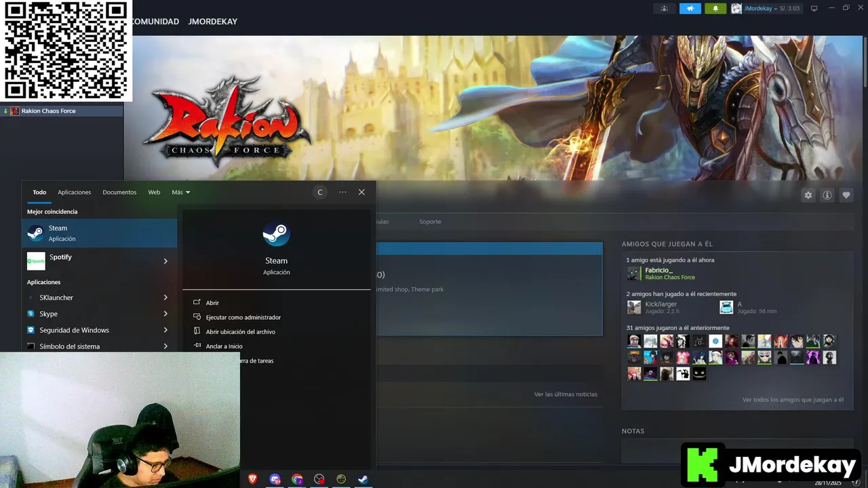
Task: Expand the Seguridad de Windows arrow
Action: (x=165, y=330)
